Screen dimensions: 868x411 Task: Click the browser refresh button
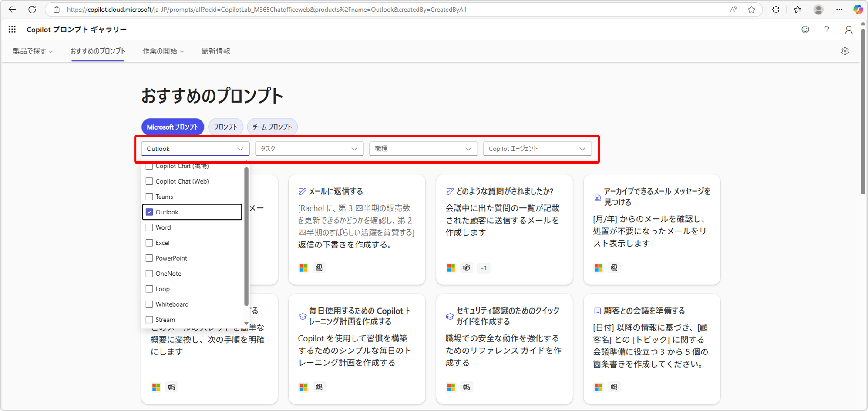(x=32, y=10)
